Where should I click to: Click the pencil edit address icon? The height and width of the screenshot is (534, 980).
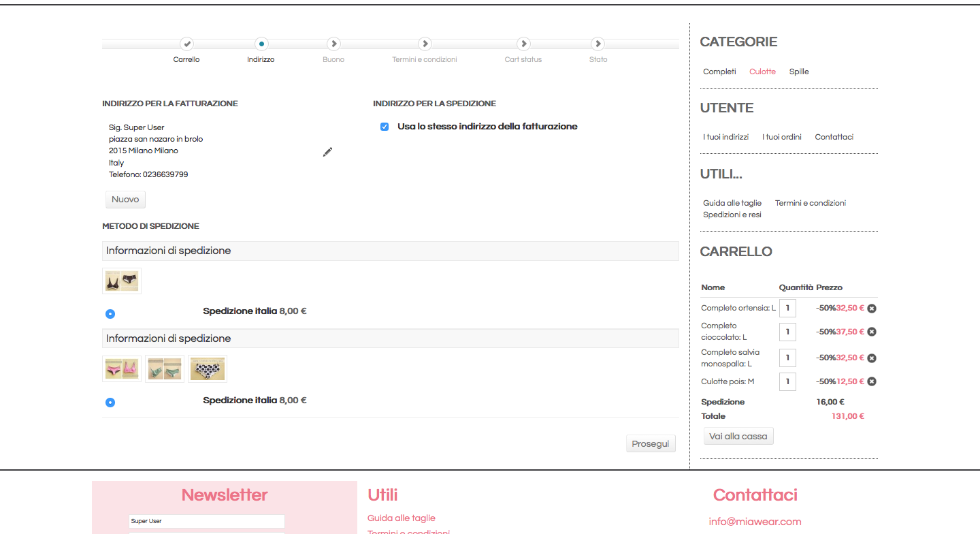327,152
